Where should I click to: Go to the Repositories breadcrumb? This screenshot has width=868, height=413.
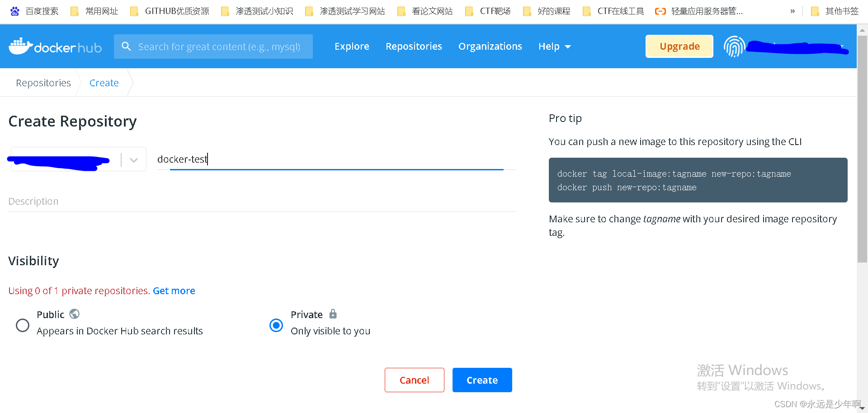point(43,83)
